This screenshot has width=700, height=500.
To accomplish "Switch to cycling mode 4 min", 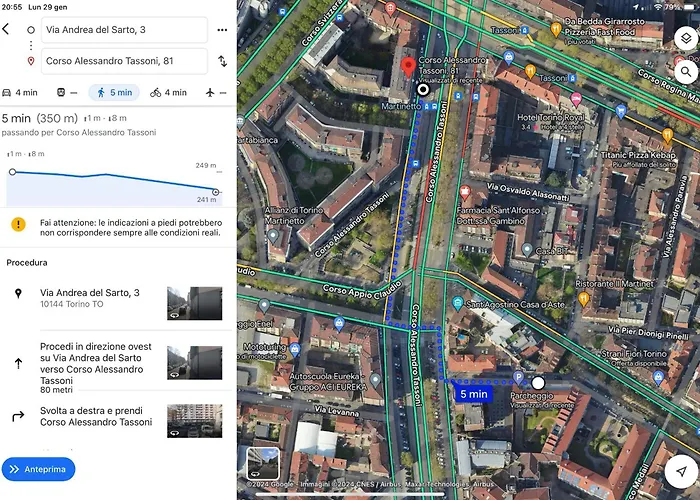I will (x=168, y=92).
